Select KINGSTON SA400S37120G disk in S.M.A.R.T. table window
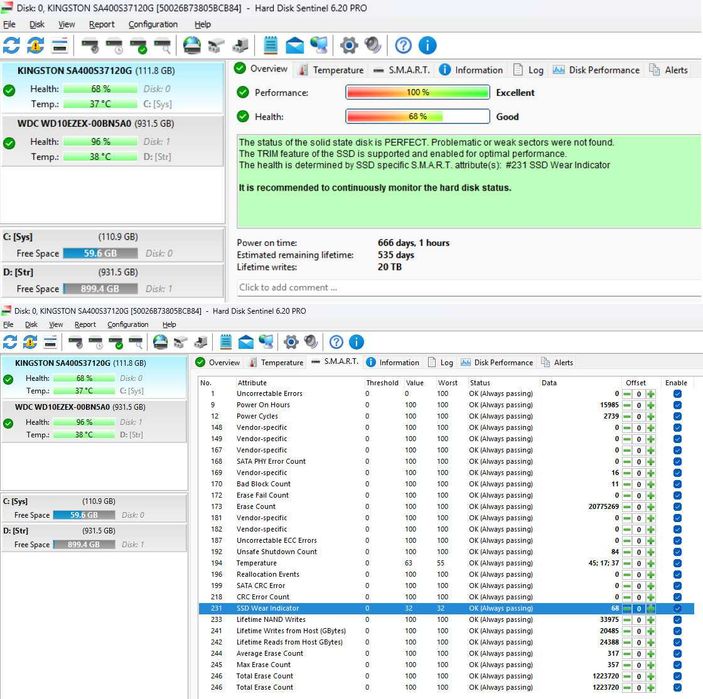Screen dimensions: 703x699 94,377
